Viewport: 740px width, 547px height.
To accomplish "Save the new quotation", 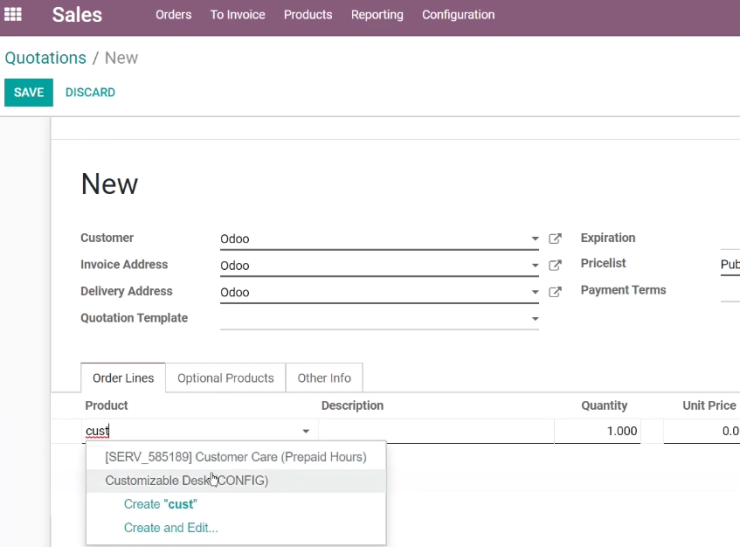I will tap(29, 93).
